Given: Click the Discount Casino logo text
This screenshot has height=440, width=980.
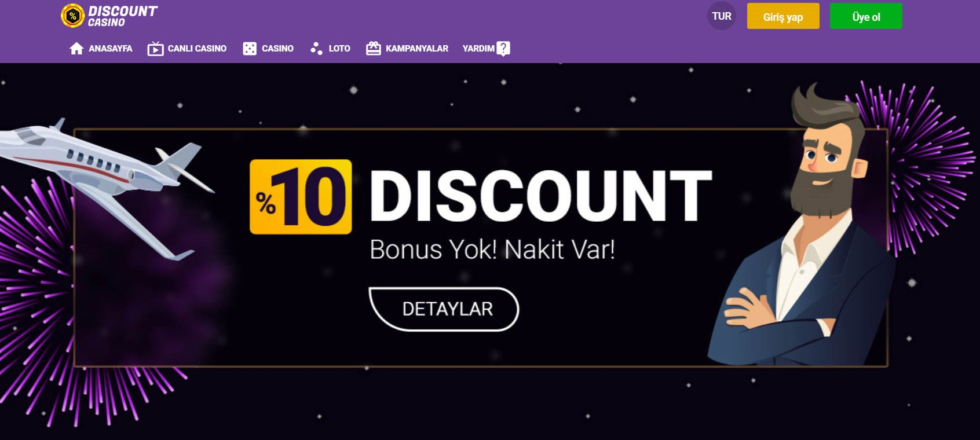Looking at the screenshot, I should (122, 16).
